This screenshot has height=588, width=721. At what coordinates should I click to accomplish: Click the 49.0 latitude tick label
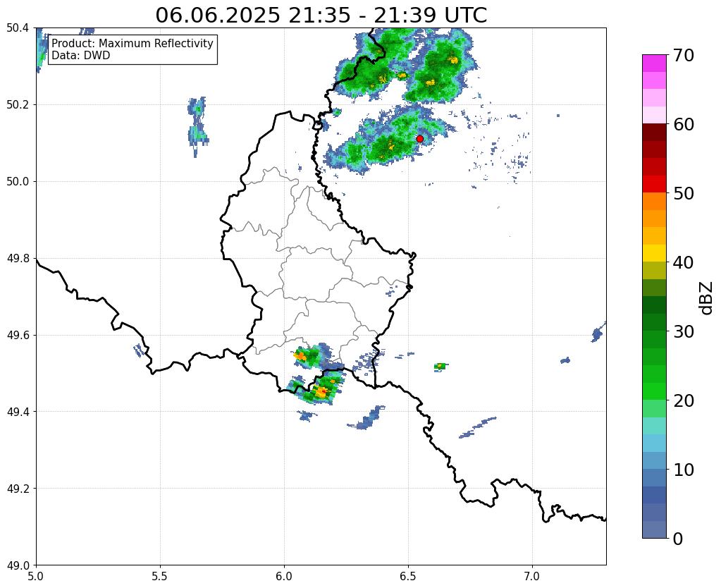point(18,565)
